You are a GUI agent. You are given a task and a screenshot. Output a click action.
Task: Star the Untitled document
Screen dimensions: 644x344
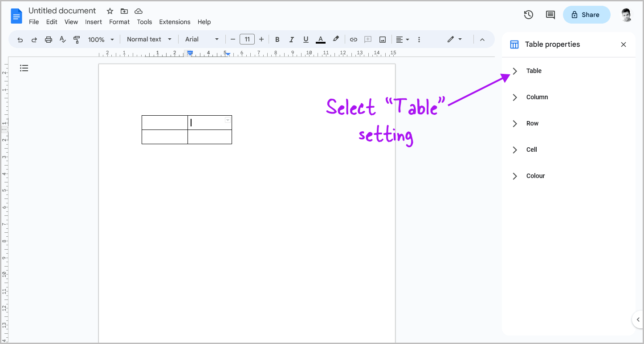click(x=110, y=11)
